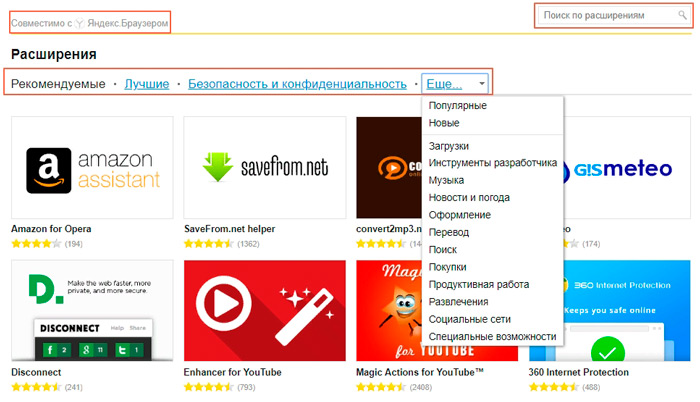Select Специальные возможности category
Viewport: 700px width, 402px height.
tap(492, 337)
